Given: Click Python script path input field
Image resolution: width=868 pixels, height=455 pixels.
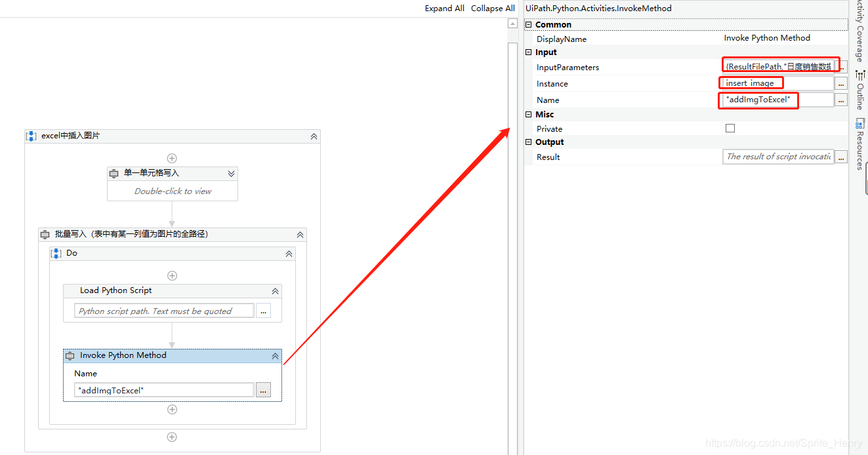Looking at the screenshot, I should coord(164,311).
